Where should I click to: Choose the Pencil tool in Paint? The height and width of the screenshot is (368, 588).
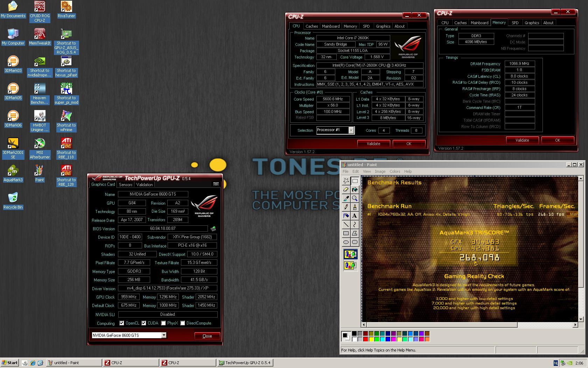[x=346, y=207]
